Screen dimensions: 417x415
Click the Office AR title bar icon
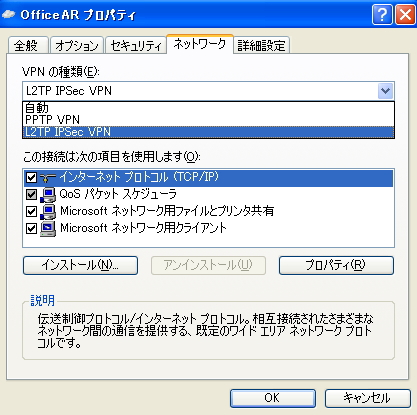tap(9, 14)
